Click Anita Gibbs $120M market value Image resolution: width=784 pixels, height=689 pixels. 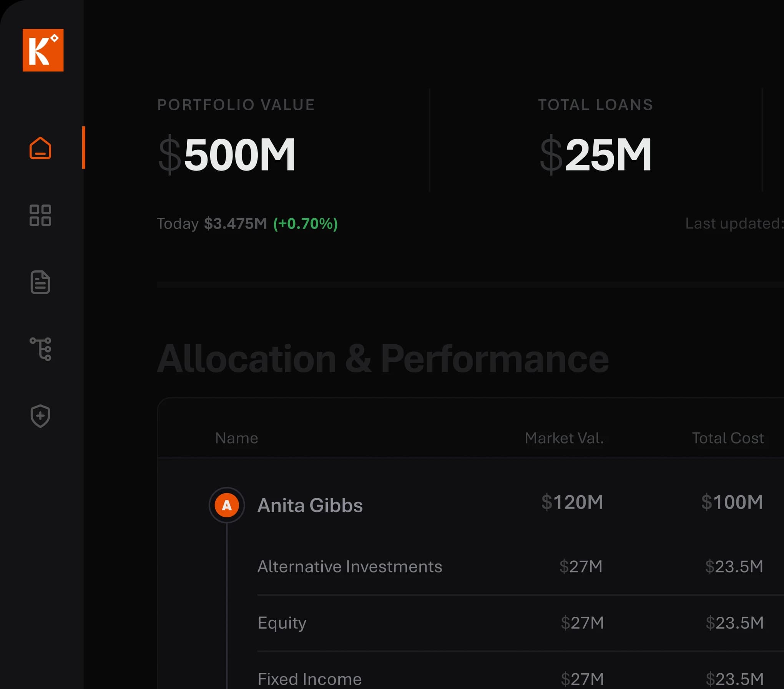click(x=572, y=502)
